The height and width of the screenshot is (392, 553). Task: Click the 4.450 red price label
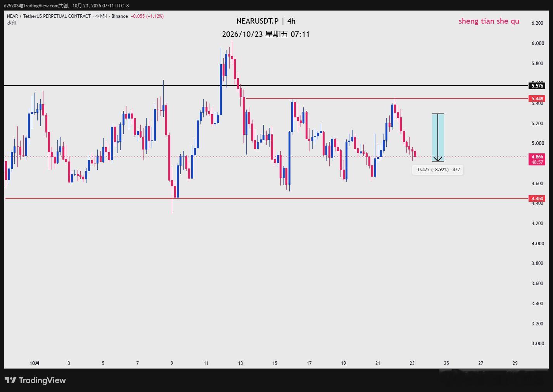pyautogui.click(x=537, y=198)
